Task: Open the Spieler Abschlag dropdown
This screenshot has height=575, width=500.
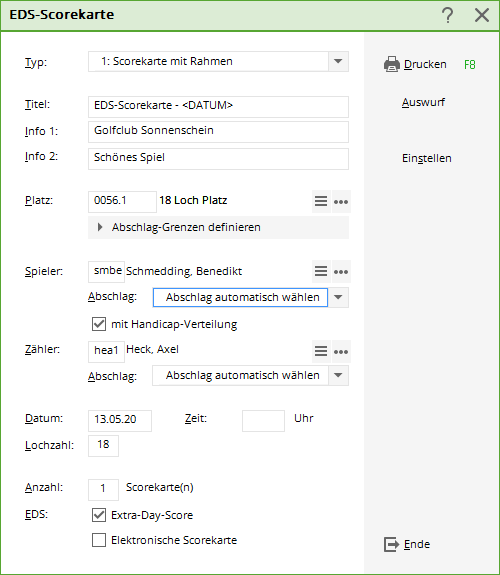Action: [338, 297]
